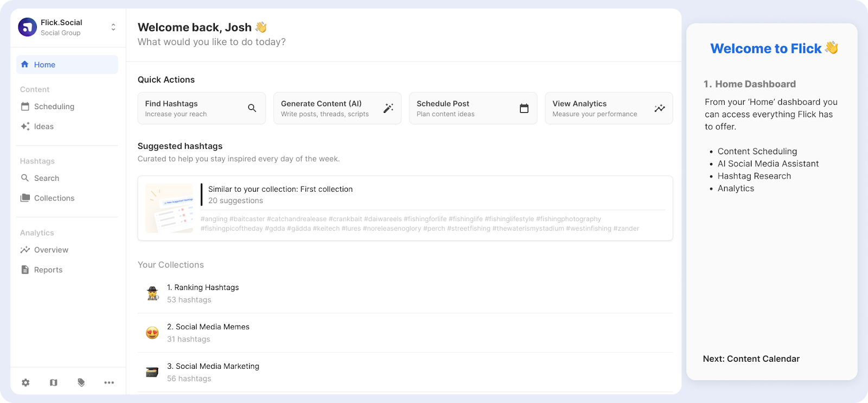Open hashtag Search in the sidebar

[x=46, y=178]
